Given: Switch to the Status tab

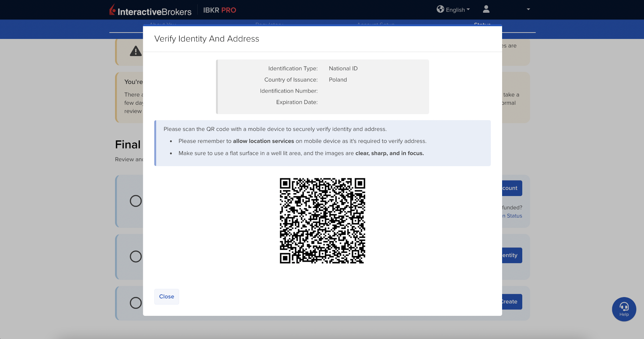Looking at the screenshot, I should pyautogui.click(x=482, y=24).
